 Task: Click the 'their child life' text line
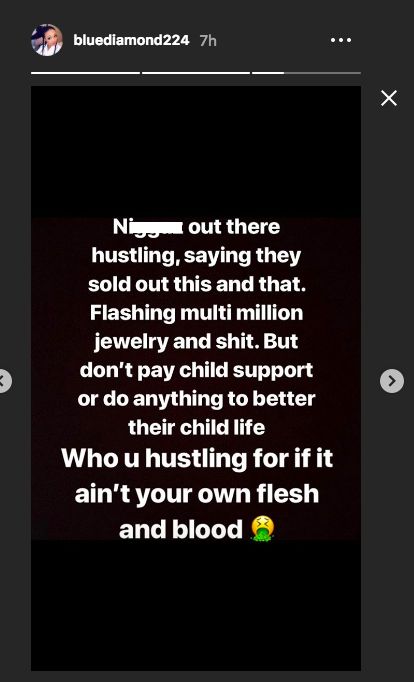click(x=197, y=428)
